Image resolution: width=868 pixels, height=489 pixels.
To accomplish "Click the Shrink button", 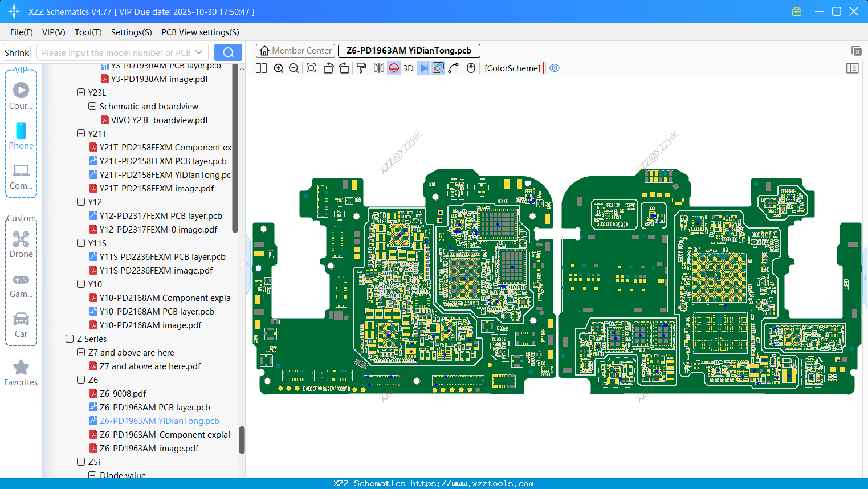I will [x=17, y=52].
